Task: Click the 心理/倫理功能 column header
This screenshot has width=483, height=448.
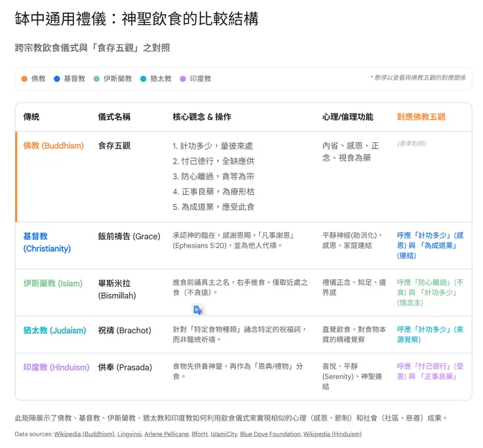Action: 348,117
